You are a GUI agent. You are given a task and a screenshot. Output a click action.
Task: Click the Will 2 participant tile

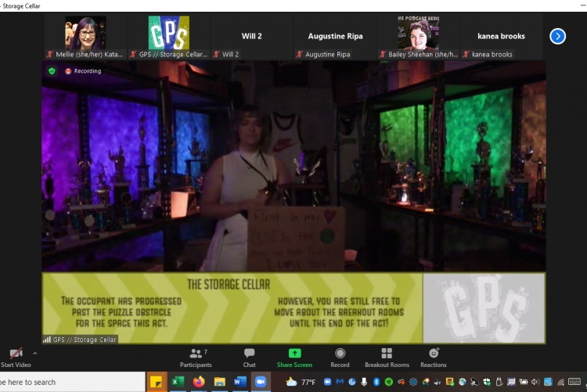(x=251, y=36)
